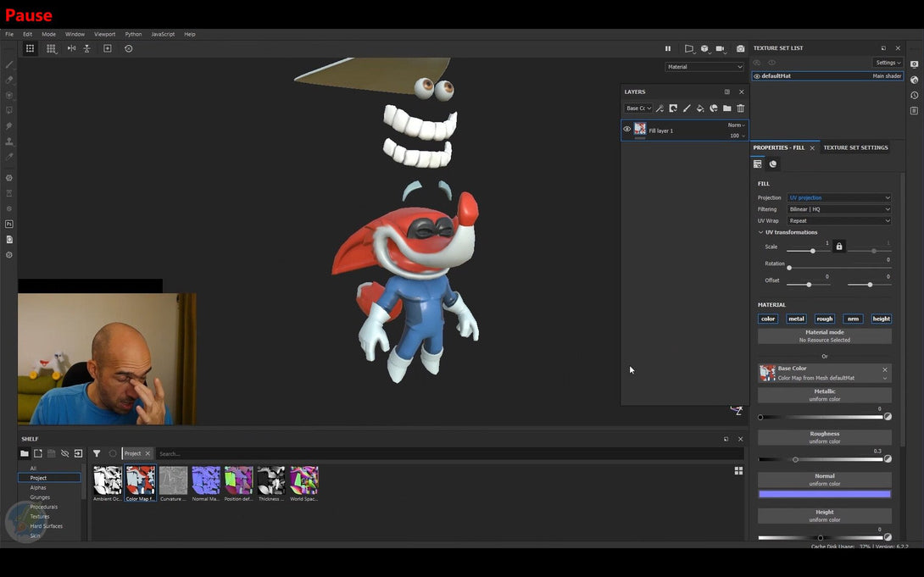Select the Eraser tool in the left toolbar
Viewport: 924px width, 577px height.
pos(8,80)
